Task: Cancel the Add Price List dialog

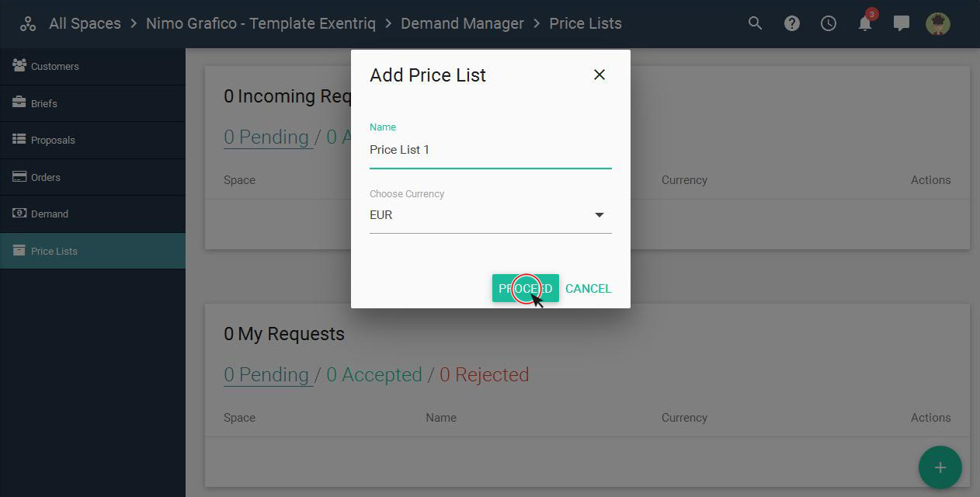Action: [x=589, y=288]
